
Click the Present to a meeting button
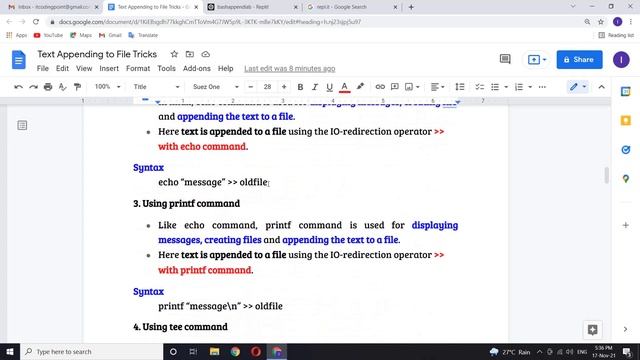(x=537, y=60)
